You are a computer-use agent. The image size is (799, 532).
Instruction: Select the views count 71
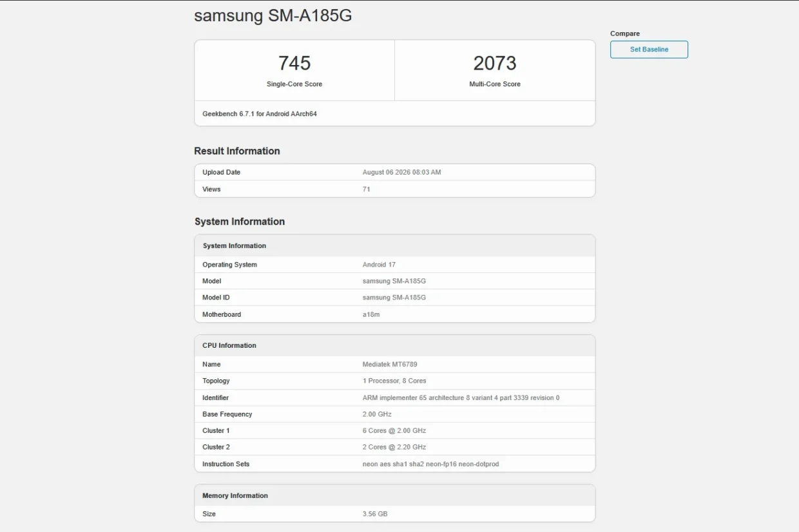coord(367,189)
